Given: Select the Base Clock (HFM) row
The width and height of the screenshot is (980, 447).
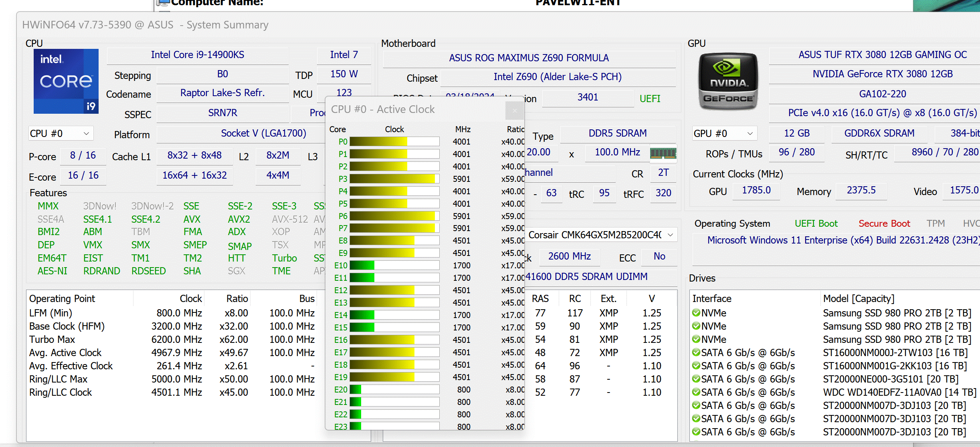Looking at the screenshot, I should [172, 326].
